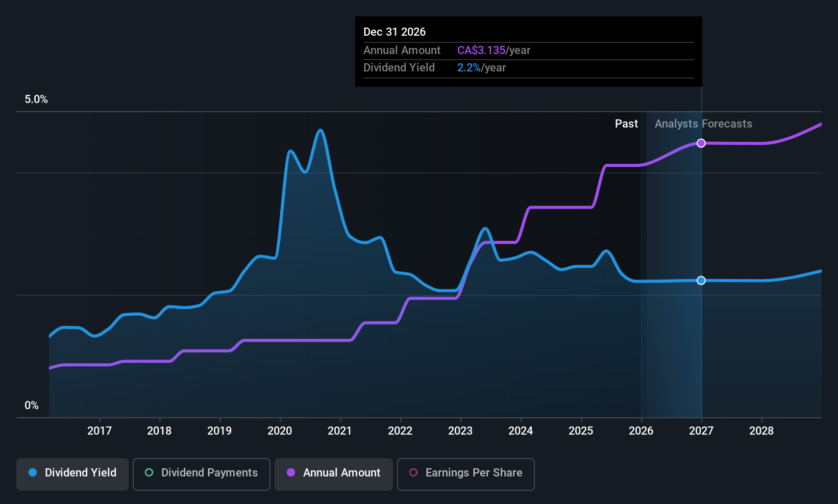
Task: Click the 2.2%/year tooltip value
Action: (x=482, y=67)
